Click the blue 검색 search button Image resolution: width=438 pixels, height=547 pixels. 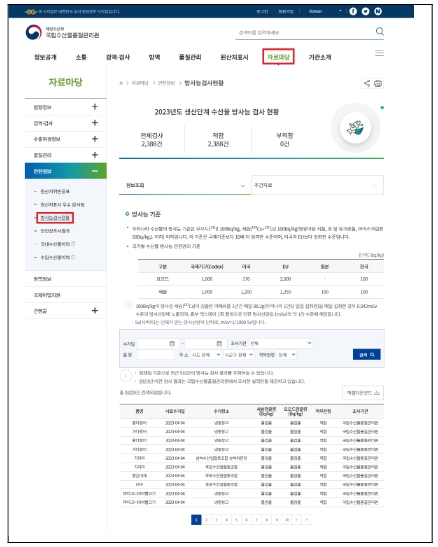coord(367,354)
